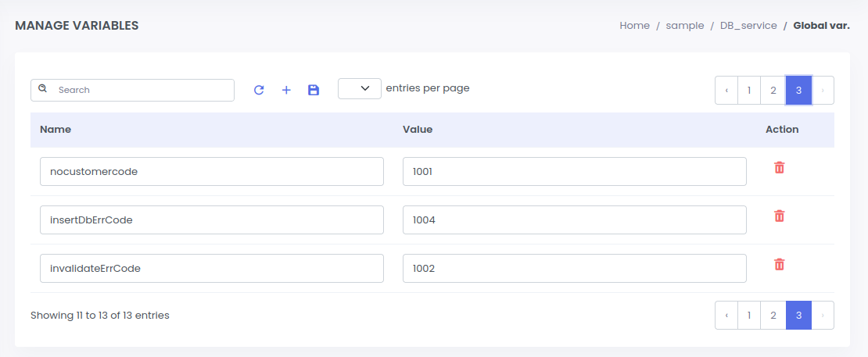Navigate to Home breadcrumb link
This screenshot has width=868, height=357.
click(634, 26)
